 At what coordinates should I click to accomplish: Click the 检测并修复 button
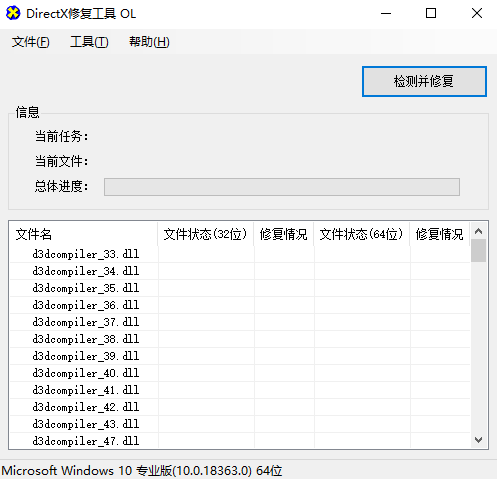pyautogui.click(x=424, y=81)
